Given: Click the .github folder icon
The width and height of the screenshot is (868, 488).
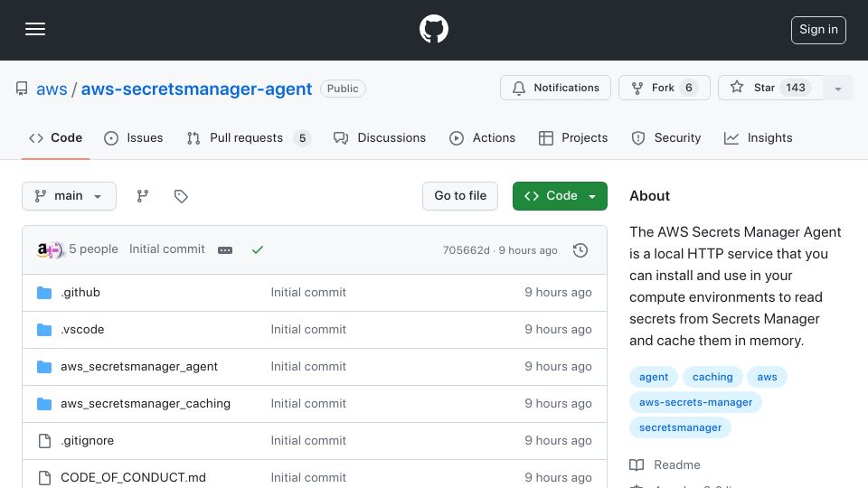Looking at the screenshot, I should (x=44, y=293).
